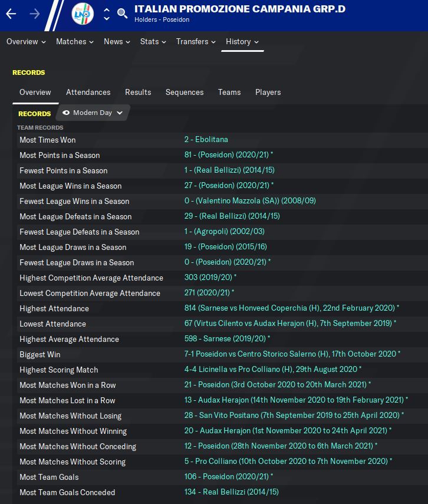Screen dimensions: 428x504
Task: Open the Matches dropdown menu
Action: tap(75, 41)
